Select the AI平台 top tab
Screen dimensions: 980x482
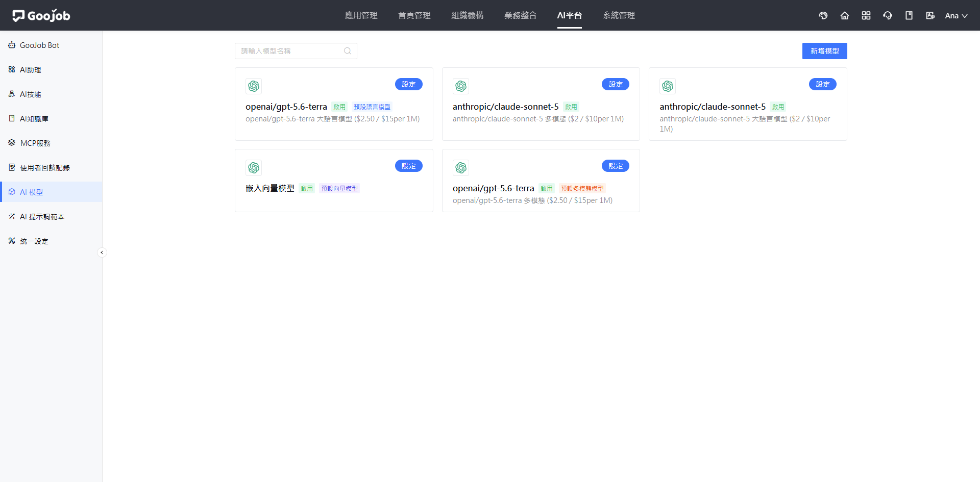pos(570,15)
